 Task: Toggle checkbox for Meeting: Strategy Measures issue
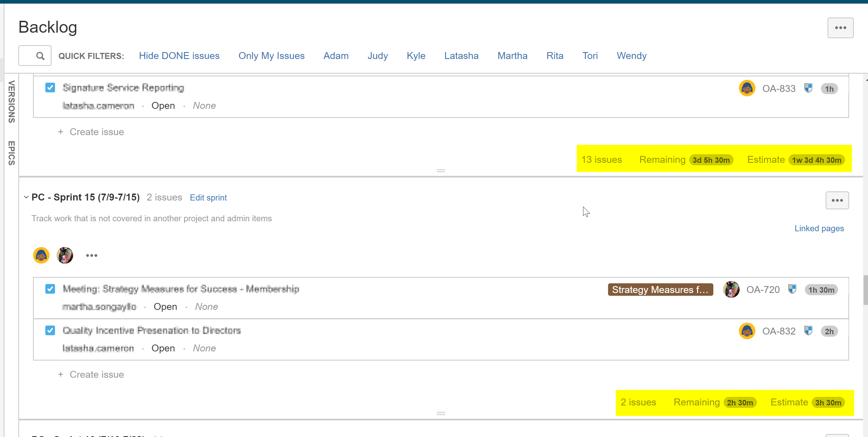(50, 289)
